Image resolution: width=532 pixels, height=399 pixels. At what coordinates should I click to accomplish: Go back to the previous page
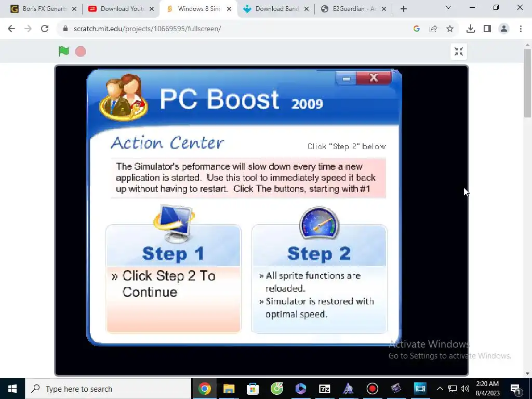click(11, 29)
